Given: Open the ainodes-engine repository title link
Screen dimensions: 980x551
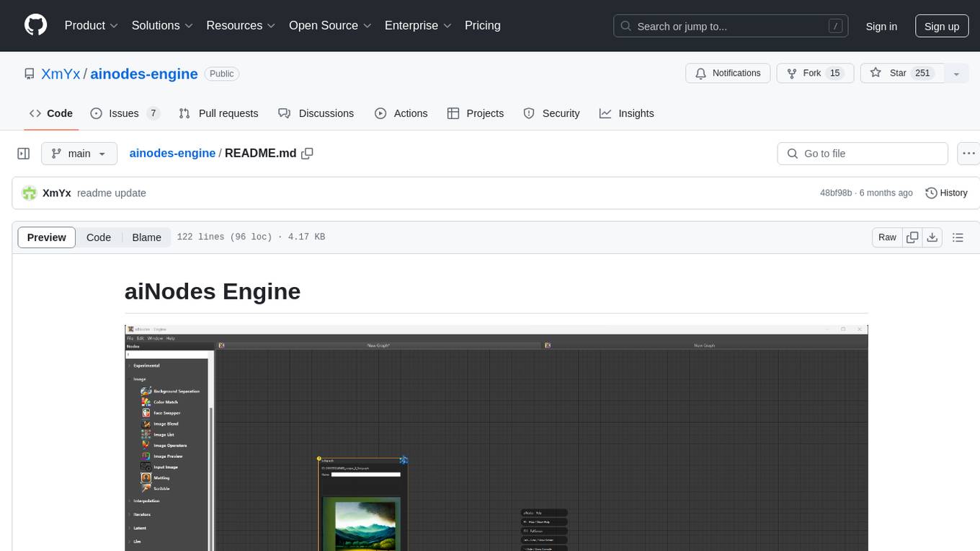Looking at the screenshot, I should (144, 74).
